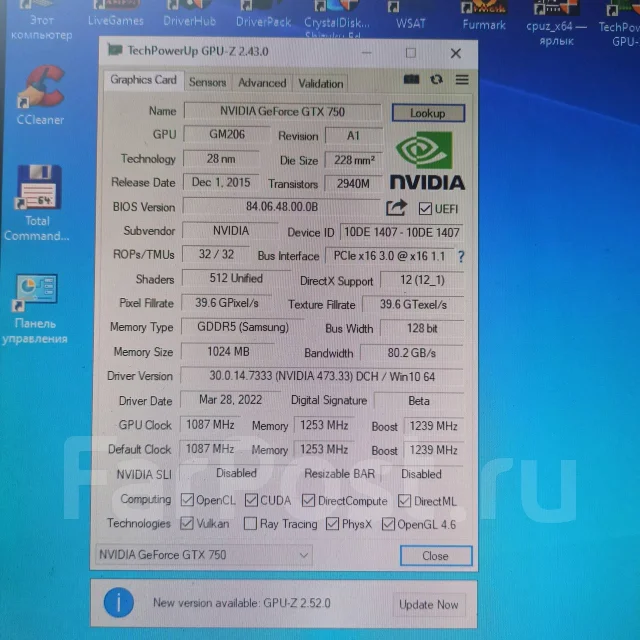Switch to the Validation tab
The height and width of the screenshot is (640, 640).
(321, 84)
